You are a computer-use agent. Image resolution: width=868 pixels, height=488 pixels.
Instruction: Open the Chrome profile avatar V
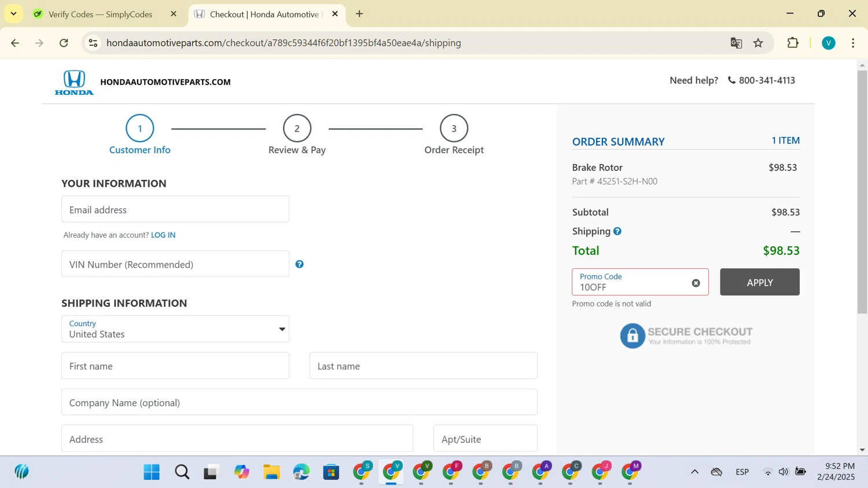pyautogui.click(x=829, y=43)
